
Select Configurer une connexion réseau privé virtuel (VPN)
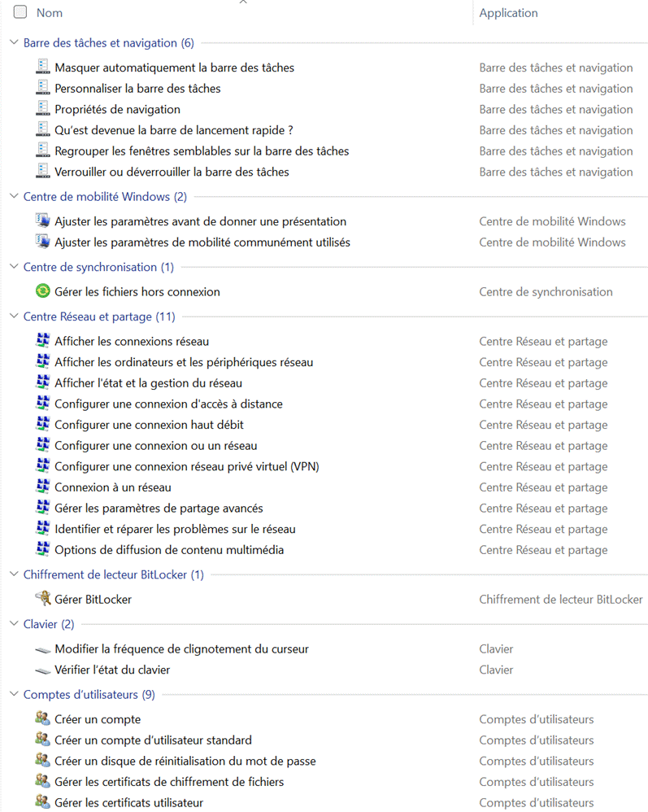pos(187,466)
